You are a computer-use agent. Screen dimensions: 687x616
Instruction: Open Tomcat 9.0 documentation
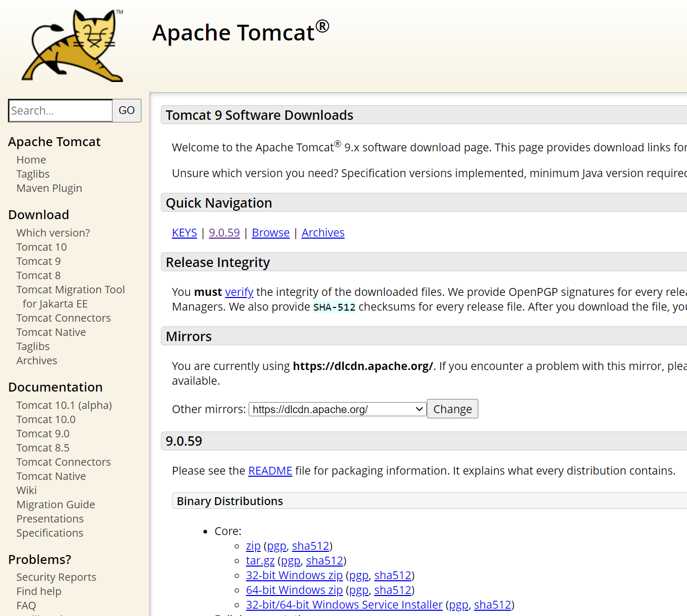tap(43, 434)
